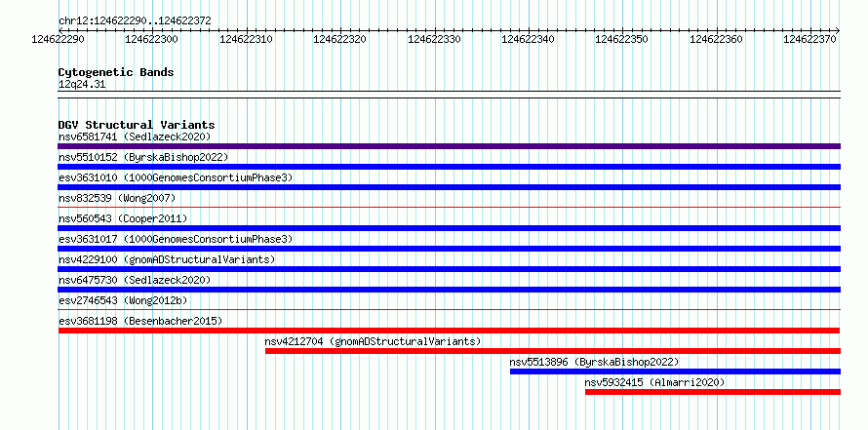Screen dimensions: 868x430
Task: Click the chr12:124622290..124622372 region label
Action: tap(135, 21)
